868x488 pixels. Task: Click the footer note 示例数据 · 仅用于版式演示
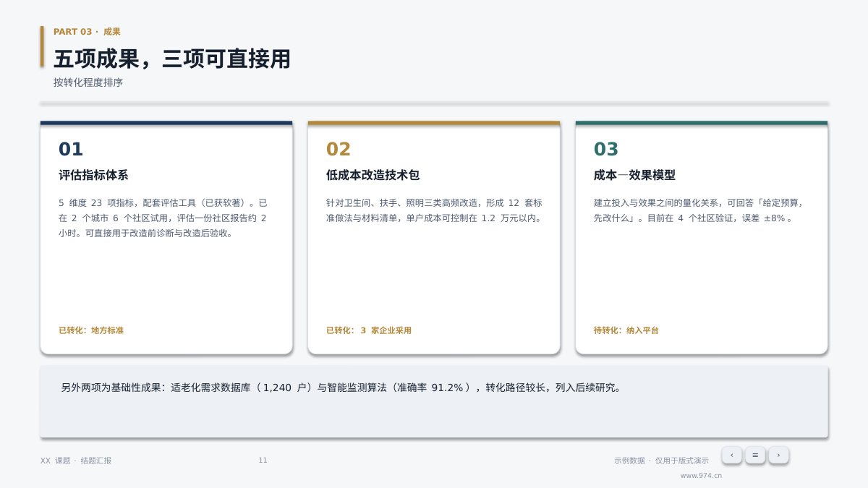click(x=661, y=461)
